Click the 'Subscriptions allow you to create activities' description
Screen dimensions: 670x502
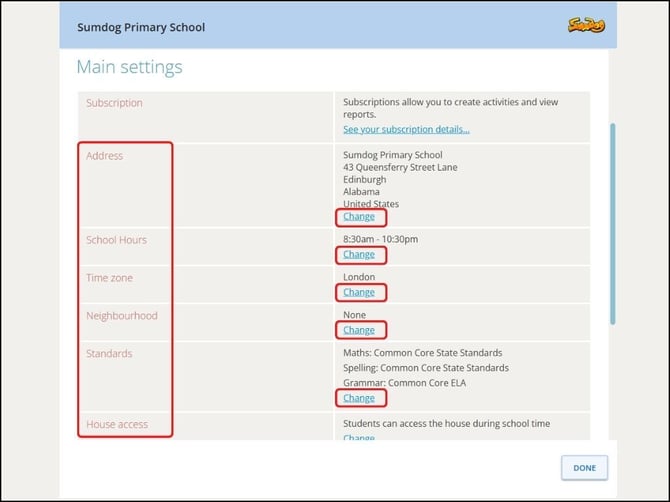[x=450, y=108]
